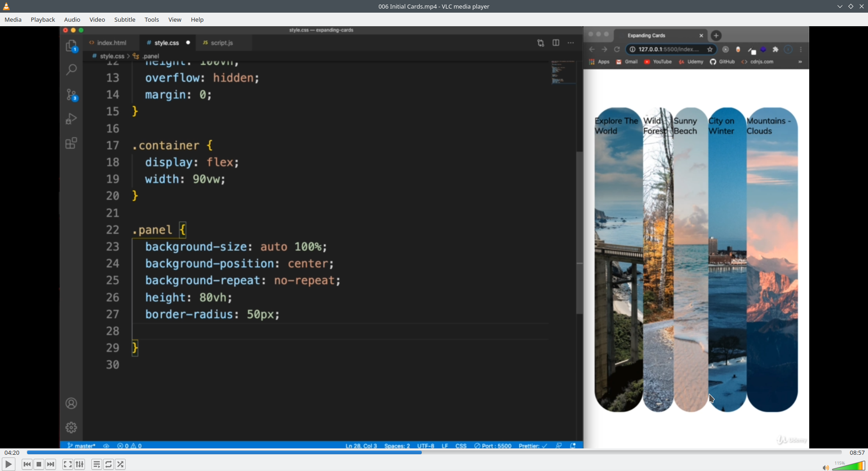Viewport: 868px width, 471px height.
Task: Click the unsaved dot on style.css tab
Action: click(x=188, y=42)
